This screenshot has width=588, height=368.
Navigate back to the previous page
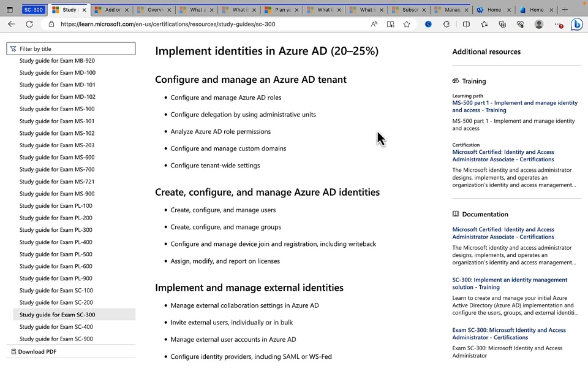click(11, 24)
